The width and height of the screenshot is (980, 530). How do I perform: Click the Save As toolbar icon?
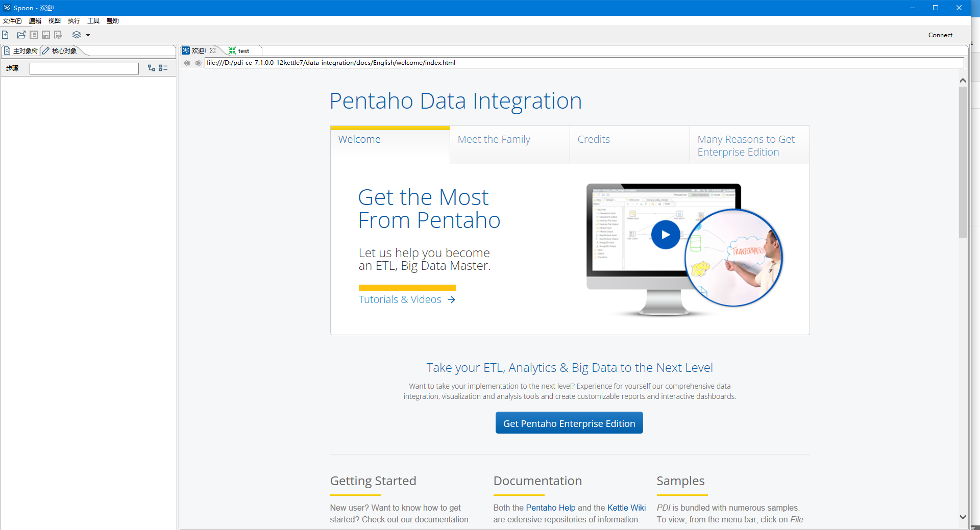click(58, 35)
